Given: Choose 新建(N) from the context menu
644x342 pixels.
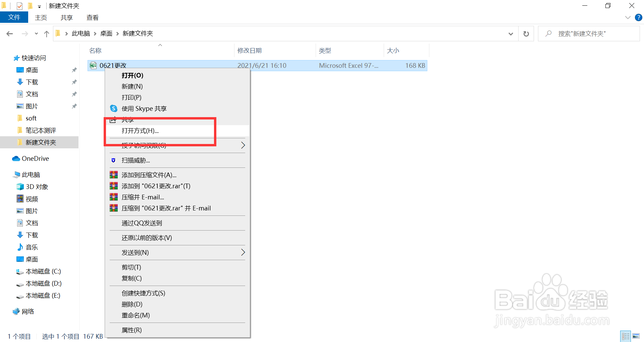Looking at the screenshot, I should tap(177, 87).
